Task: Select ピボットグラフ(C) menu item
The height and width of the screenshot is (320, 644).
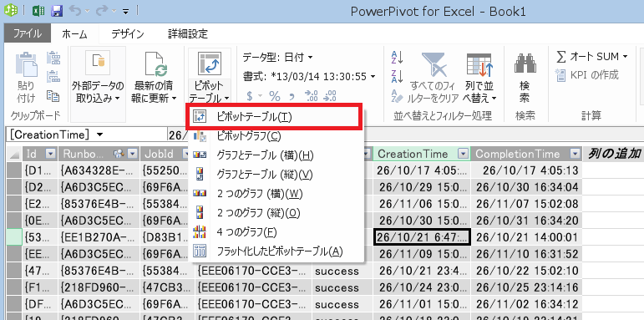Action: pos(276,135)
